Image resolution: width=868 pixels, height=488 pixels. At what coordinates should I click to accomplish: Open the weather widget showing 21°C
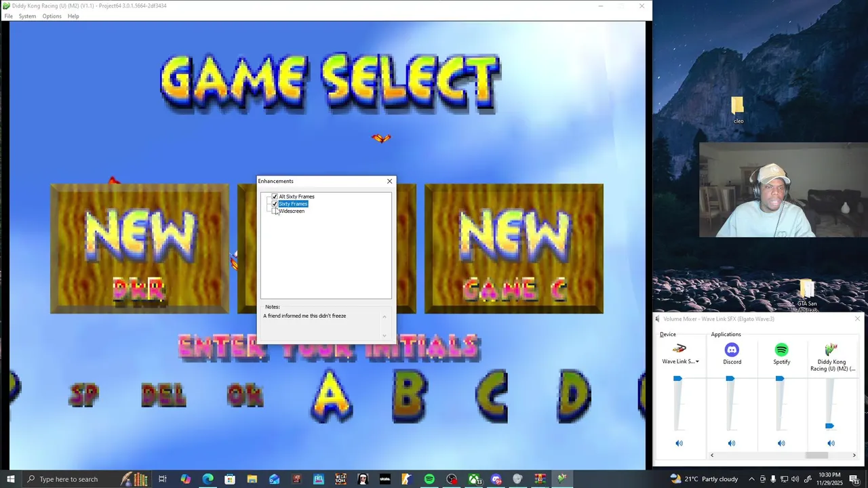click(x=703, y=479)
